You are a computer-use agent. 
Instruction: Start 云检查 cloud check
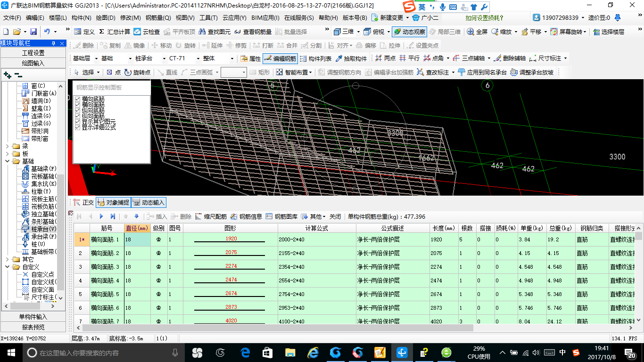click(x=147, y=32)
